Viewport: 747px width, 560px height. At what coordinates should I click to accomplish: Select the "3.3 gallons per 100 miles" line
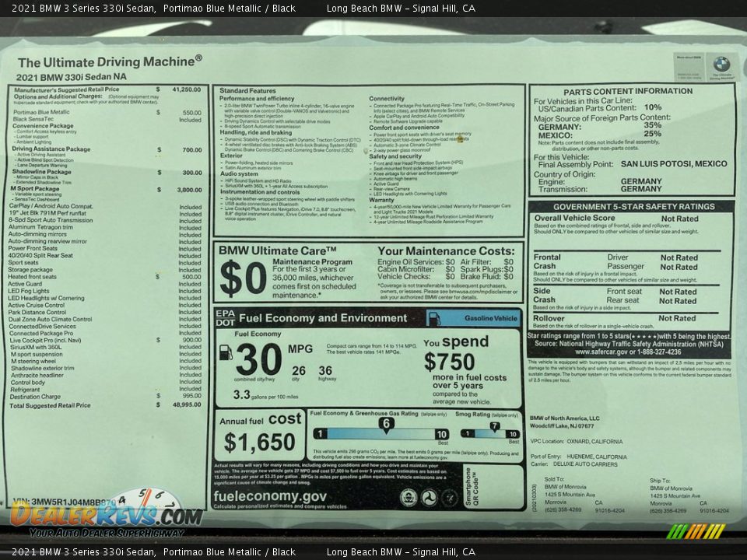point(265,395)
